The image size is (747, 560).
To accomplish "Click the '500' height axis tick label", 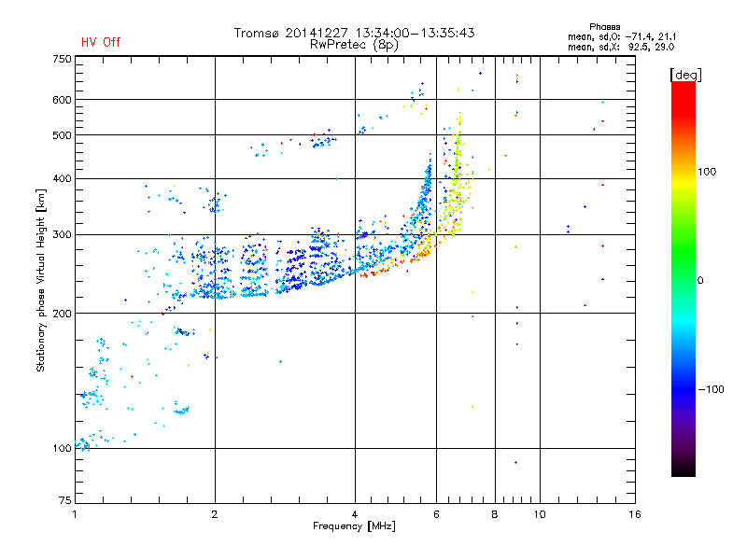I will point(62,135).
